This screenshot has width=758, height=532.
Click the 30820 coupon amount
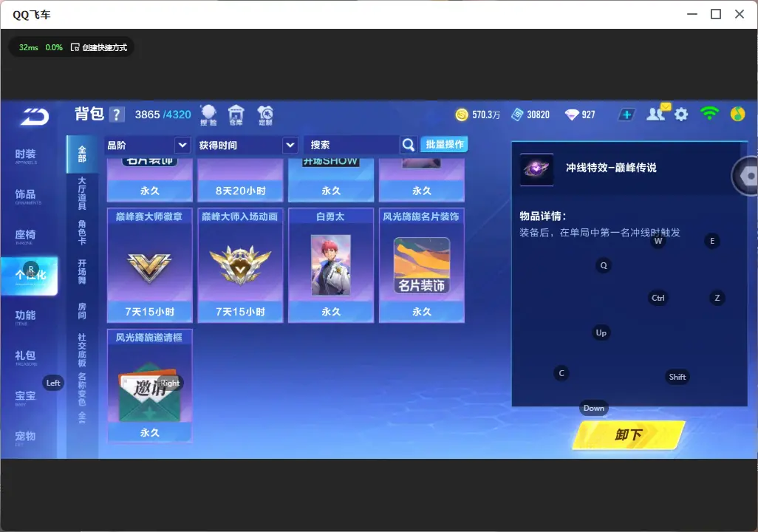pos(538,115)
